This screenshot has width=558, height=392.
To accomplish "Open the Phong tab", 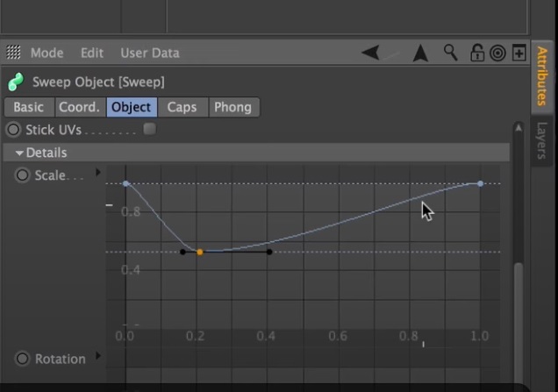I will 233,107.
